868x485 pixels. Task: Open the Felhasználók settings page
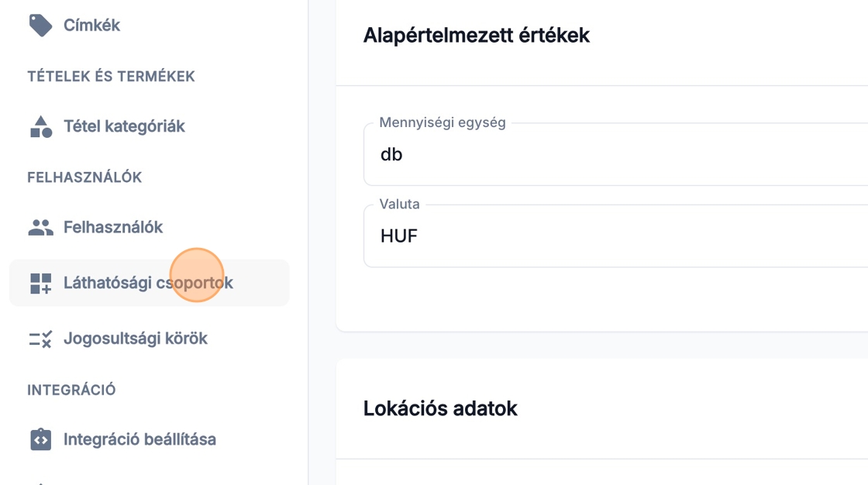pos(113,227)
